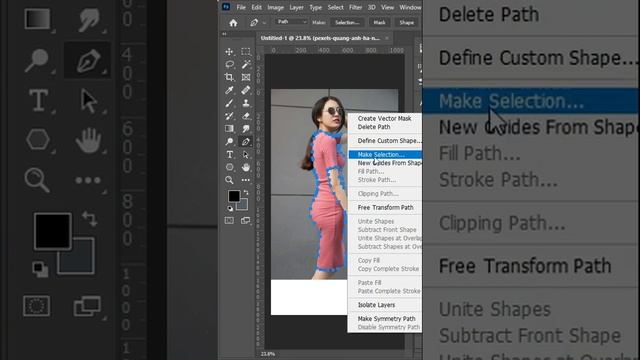
Task: Select the Gradient tool in the small toolbar
Action: [229, 129]
